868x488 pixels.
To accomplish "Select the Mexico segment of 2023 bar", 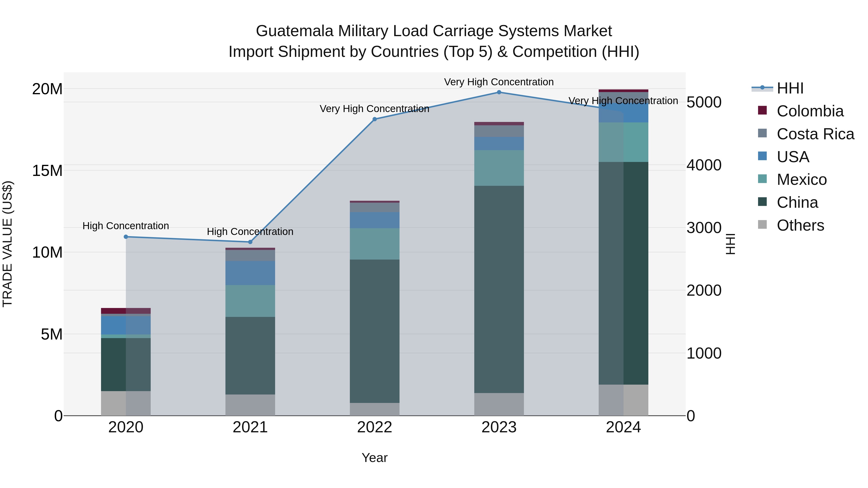I will tap(499, 168).
